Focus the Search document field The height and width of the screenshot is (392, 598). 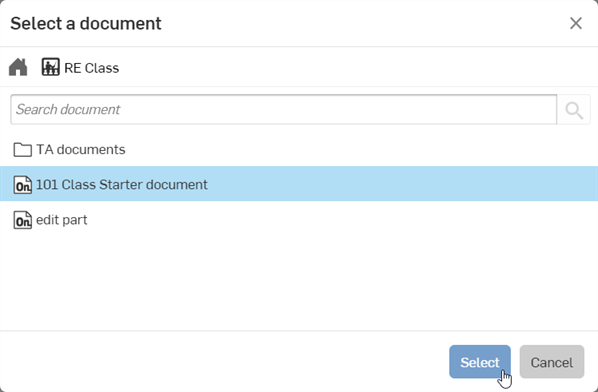pos(283,109)
